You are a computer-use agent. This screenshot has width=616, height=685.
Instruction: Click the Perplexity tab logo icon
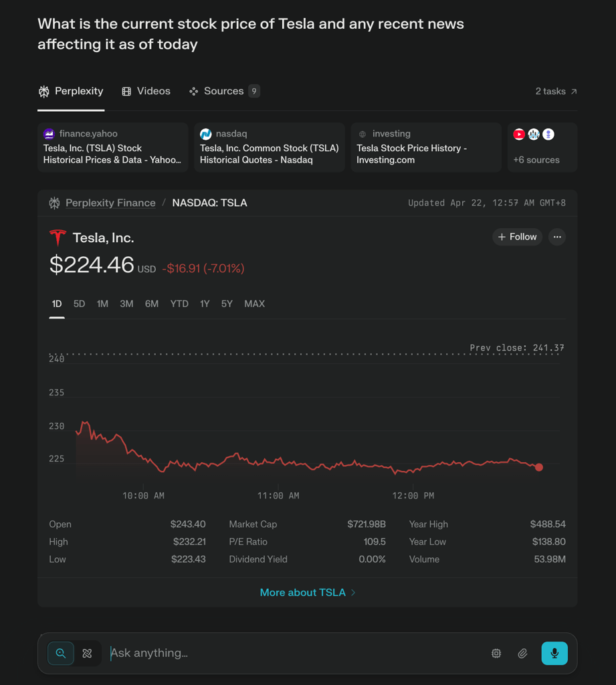click(44, 91)
